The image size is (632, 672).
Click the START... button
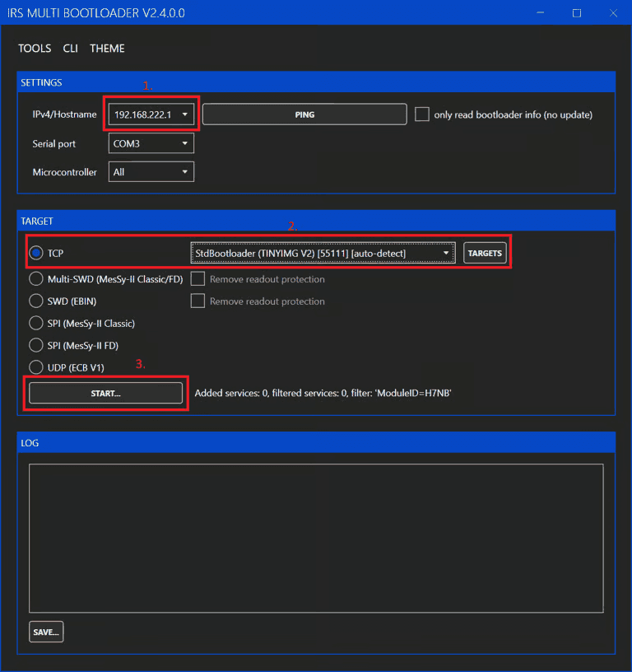[x=106, y=393]
